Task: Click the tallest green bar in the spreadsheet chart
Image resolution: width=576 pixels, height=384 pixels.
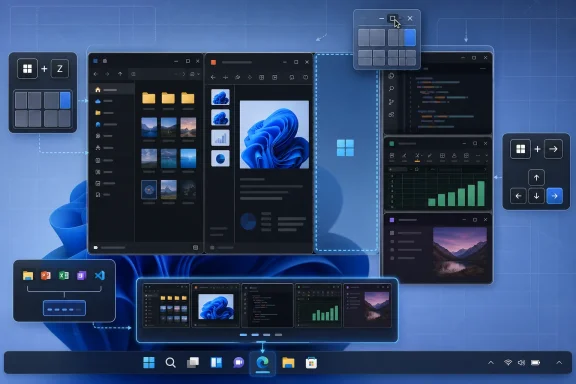Action: pos(481,194)
